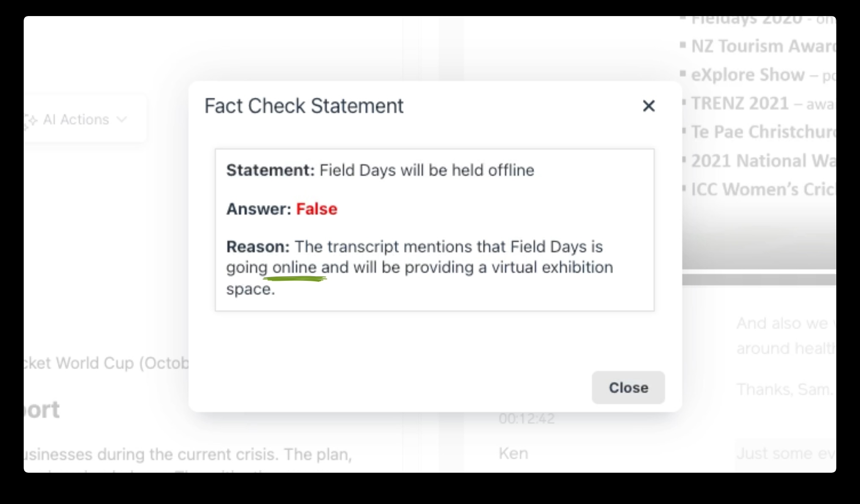Select the speaker name Ken

coord(513,453)
